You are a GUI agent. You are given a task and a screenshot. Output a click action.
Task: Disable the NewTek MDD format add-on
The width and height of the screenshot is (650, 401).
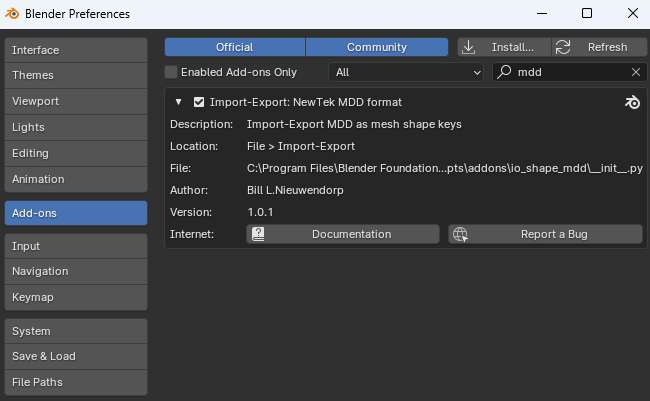point(199,102)
